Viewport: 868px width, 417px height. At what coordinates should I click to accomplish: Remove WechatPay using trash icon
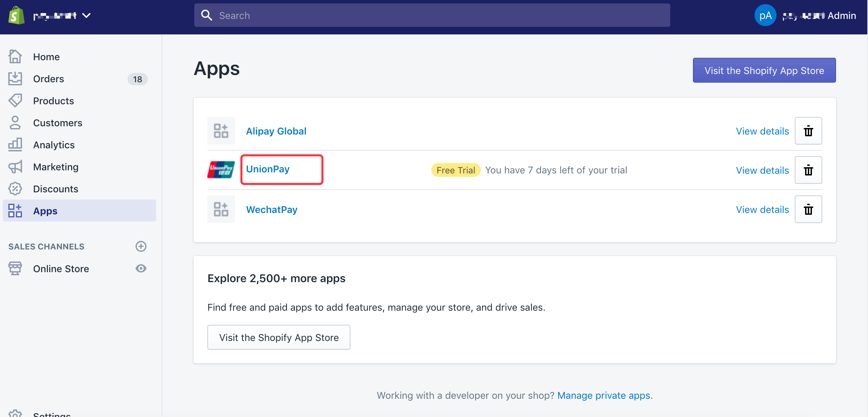click(808, 209)
